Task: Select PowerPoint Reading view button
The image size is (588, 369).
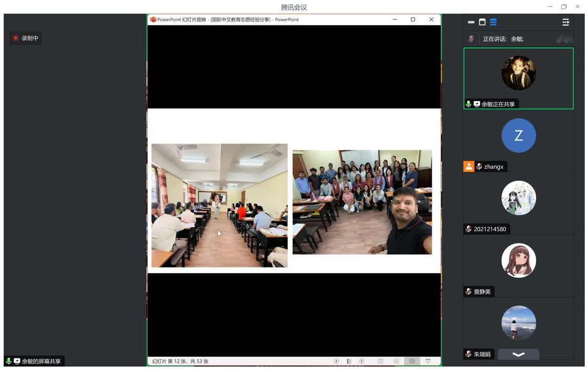Action: click(x=412, y=361)
